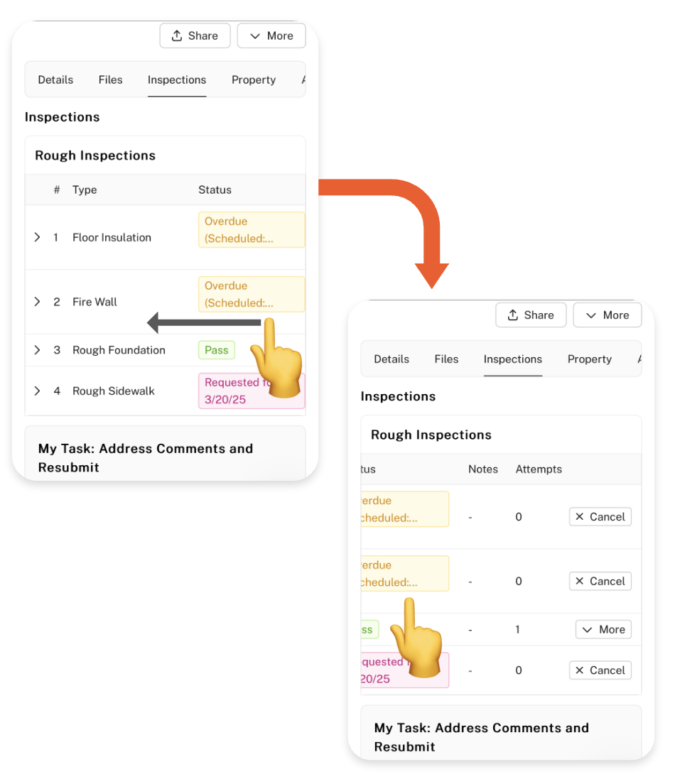
Task: Switch to Details tab above Type column list
Action: coord(55,80)
